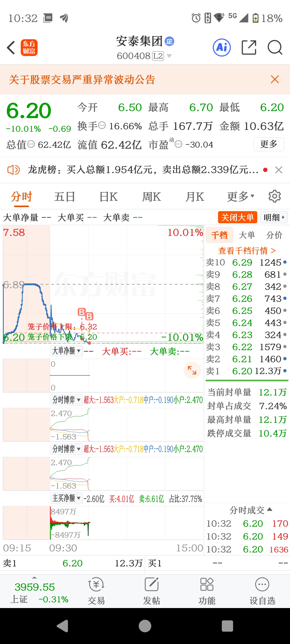
Task: Tap the speaker news icon
Action: (13, 170)
